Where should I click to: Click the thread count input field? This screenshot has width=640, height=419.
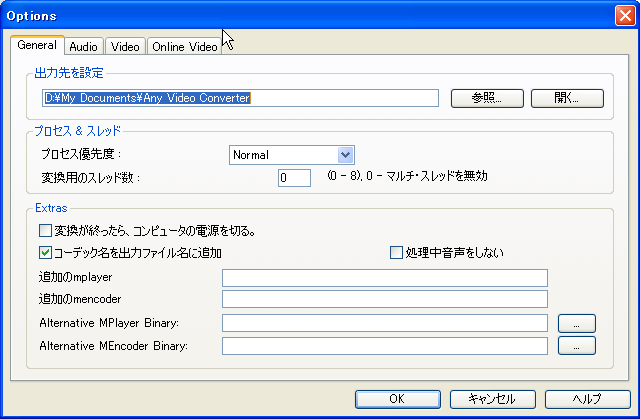click(x=295, y=178)
